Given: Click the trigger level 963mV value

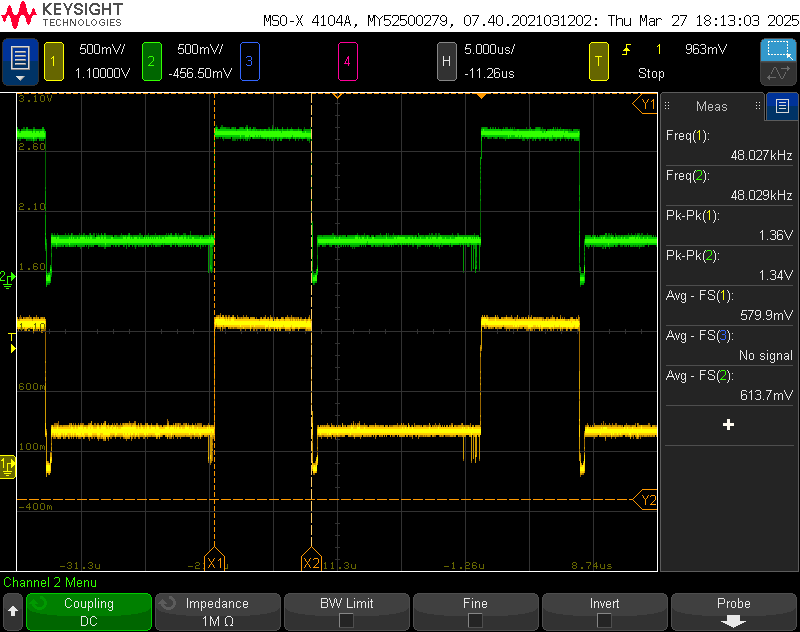Looking at the screenshot, I should pos(706,49).
